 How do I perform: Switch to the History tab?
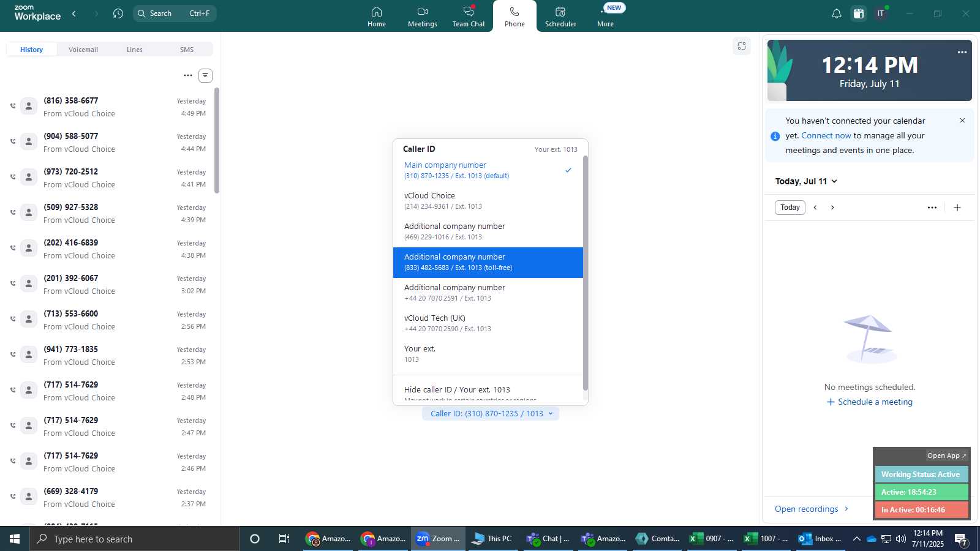pos(32,50)
